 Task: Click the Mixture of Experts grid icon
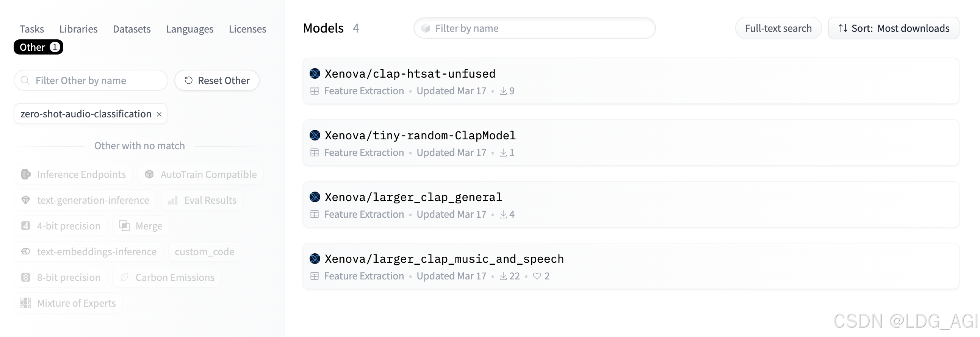(26, 303)
